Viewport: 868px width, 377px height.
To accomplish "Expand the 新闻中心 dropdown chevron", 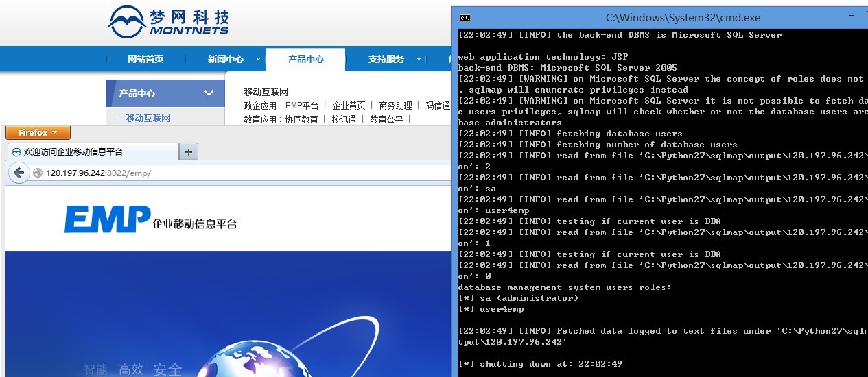I will pyautogui.click(x=257, y=59).
